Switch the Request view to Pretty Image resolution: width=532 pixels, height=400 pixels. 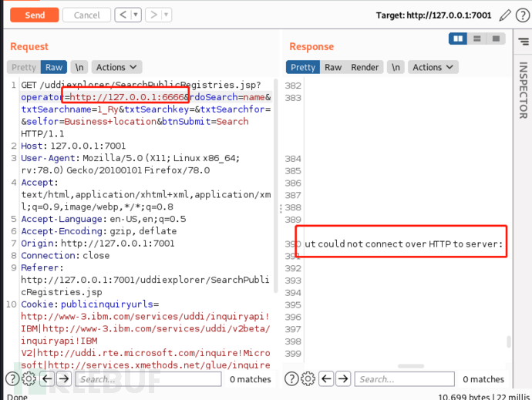click(x=24, y=67)
